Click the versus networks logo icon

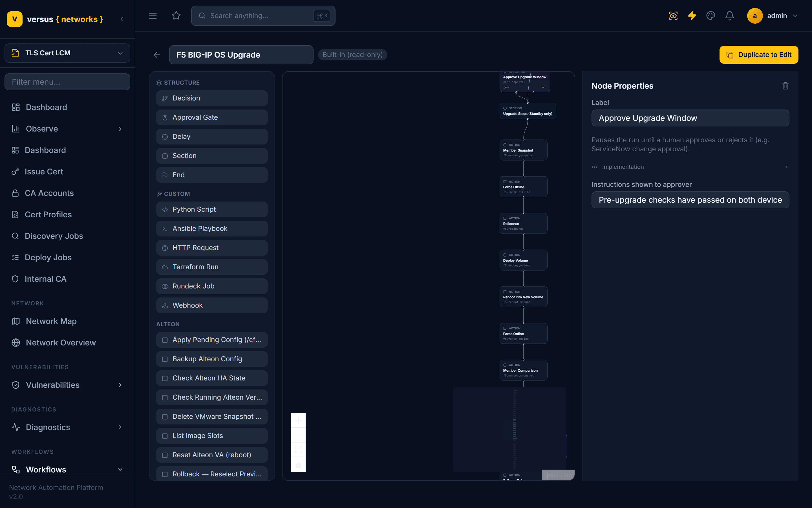(x=14, y=19)
